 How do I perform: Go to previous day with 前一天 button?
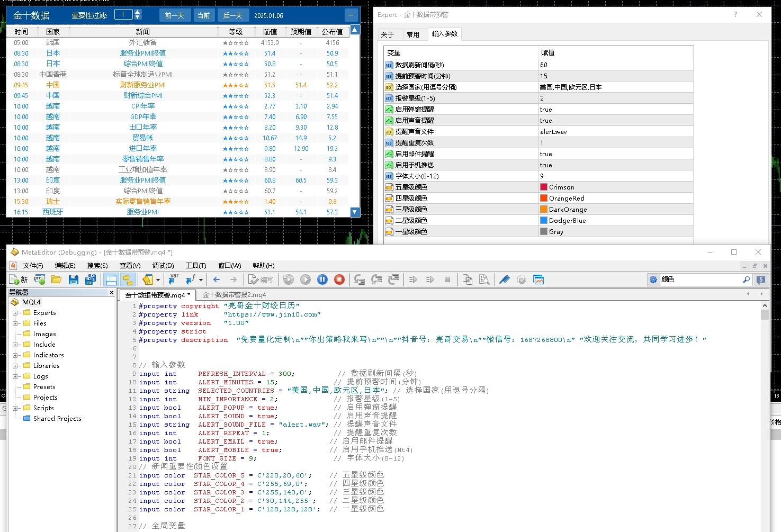point(175,15)
